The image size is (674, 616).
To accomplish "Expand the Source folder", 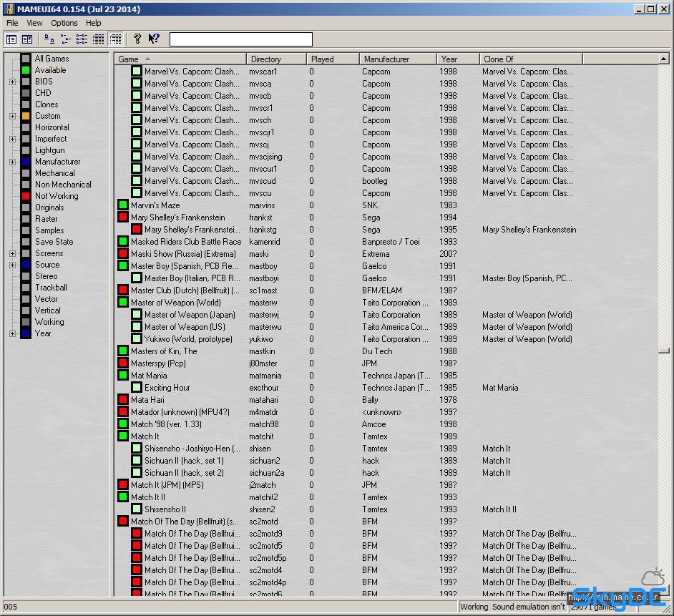I will coord(12,265).
